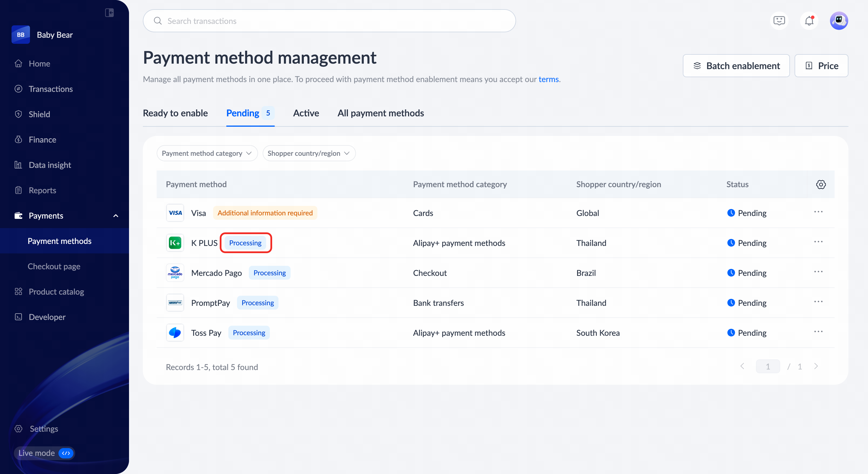868x474 pixels.
Task: Expand Payment method category filter
Action: click(207, 153)
